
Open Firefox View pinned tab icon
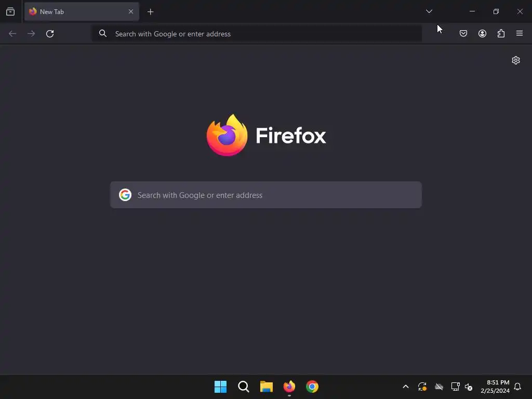pyautogui.click(x=10, y=11)
